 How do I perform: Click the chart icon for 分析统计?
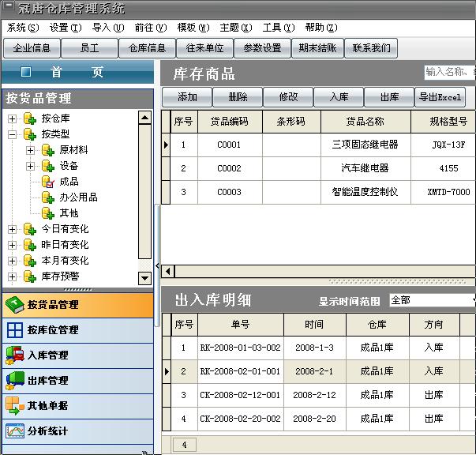coord(14,431)
